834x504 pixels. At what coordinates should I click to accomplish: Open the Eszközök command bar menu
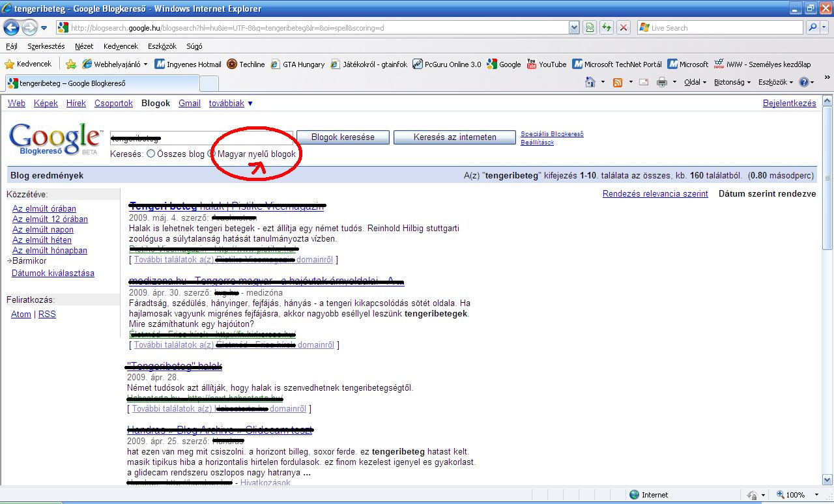(x=775, y=82)
